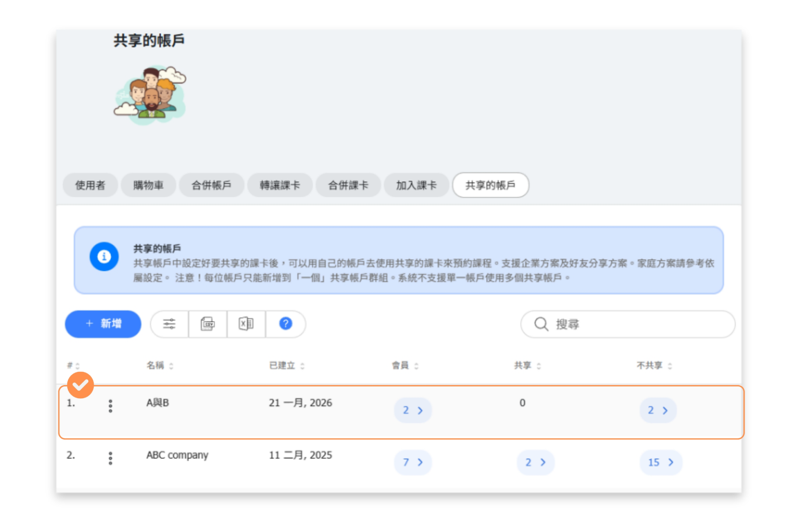Expand ABC company shared count 2
This screenshot has width=798, height=532.
(535, 462)
